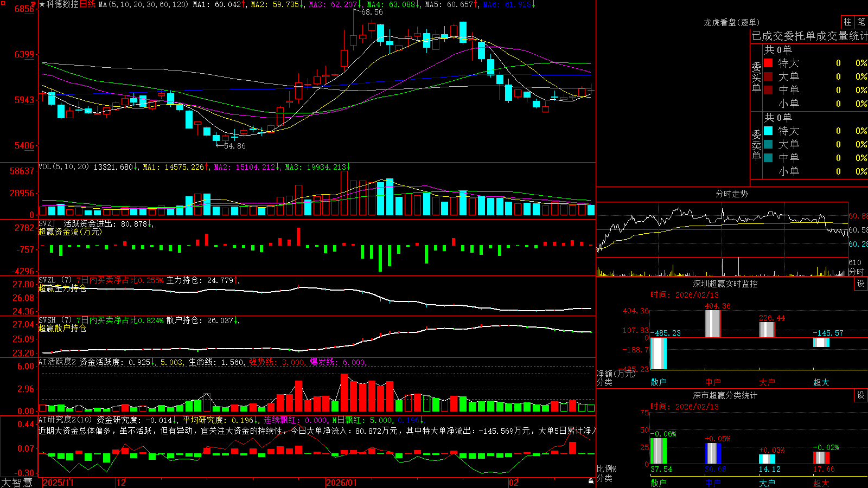
Task: Click the 超赢资金流(万元) subtitle
Action: coord(70,232)
